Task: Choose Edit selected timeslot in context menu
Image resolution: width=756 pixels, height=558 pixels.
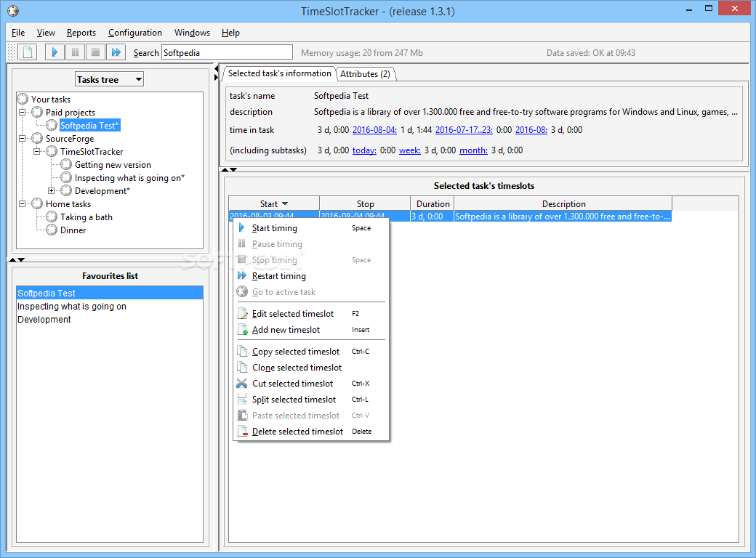Action: pos(311,314)
